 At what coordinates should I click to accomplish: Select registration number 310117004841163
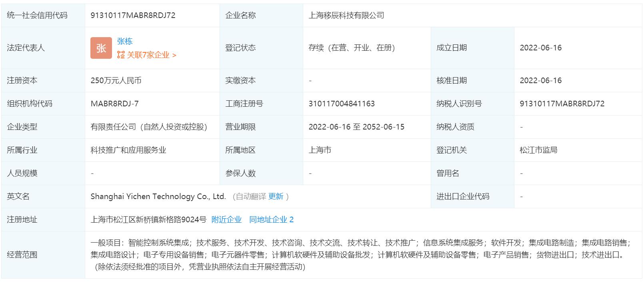(x=342, y=104)
